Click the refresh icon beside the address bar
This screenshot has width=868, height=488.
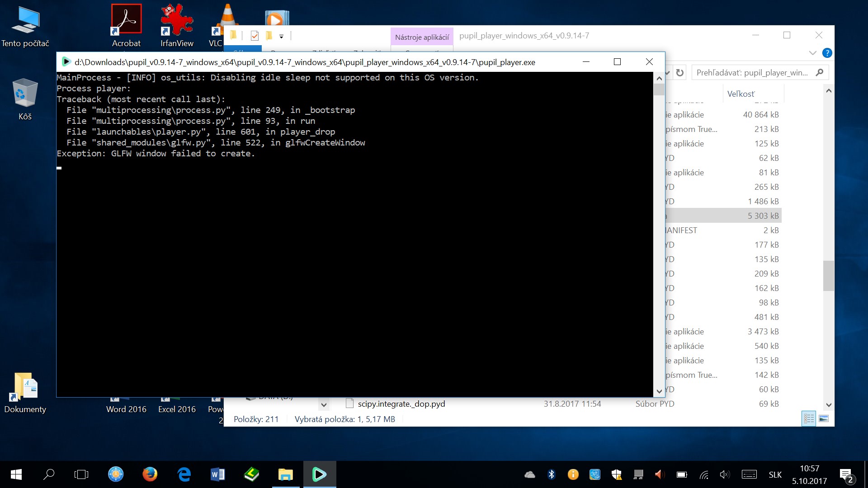[x=679, y=72]
